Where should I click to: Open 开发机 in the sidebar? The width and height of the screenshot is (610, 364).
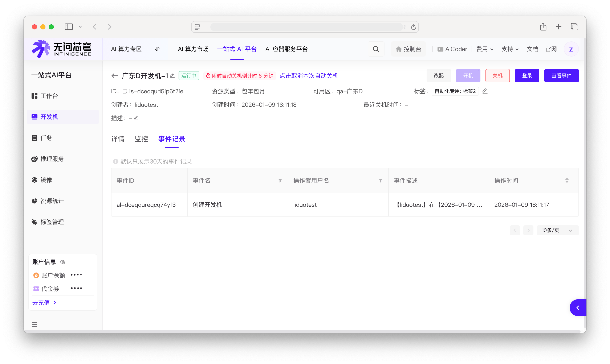(49, 117)
